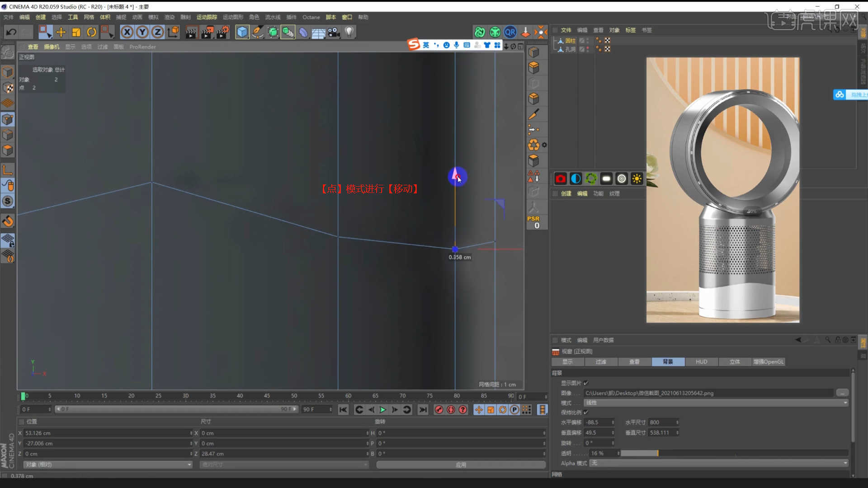The height and width of the screenshot is (488, 868).
Task: Click the fan reference image thumbnail
Action: (722, 190)
